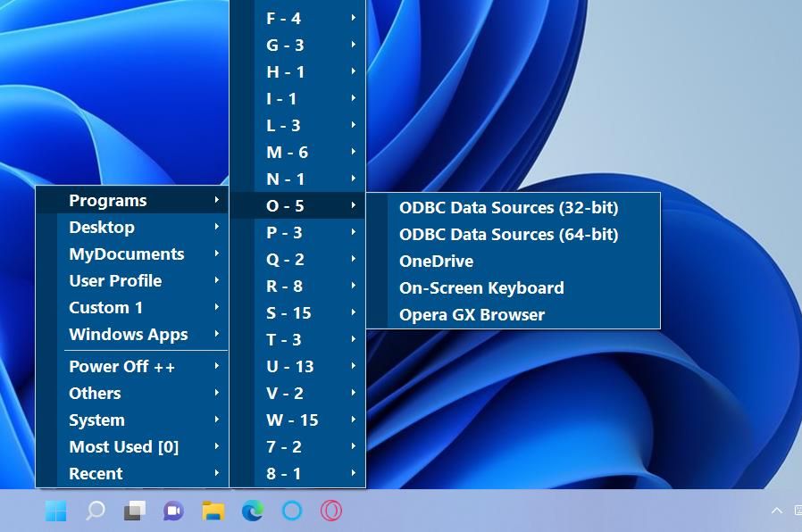Launch Teams Chat from the taskbar
The width and height of the screenshot is (802, 532).
[174, 511]
